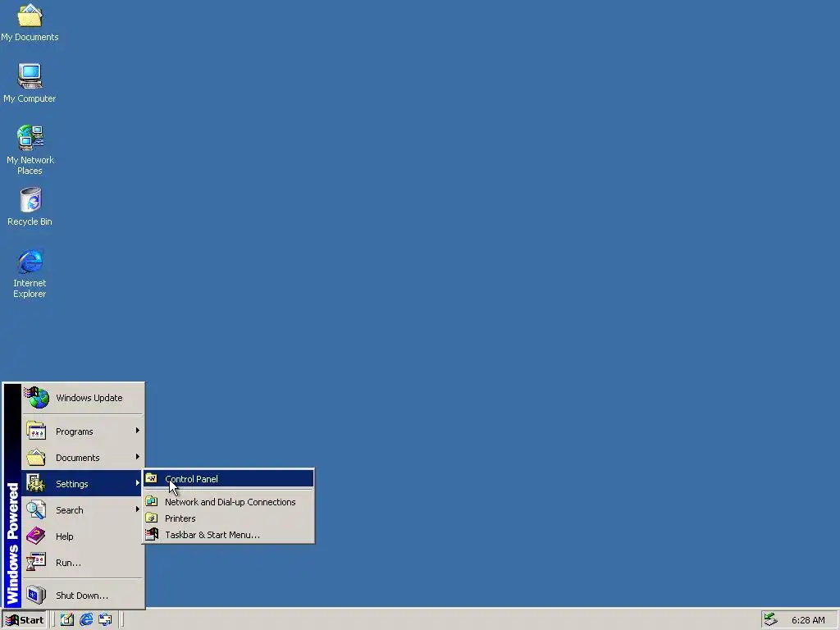
Task: Click the 6:28 AM clock
Action: click(808, 620)
